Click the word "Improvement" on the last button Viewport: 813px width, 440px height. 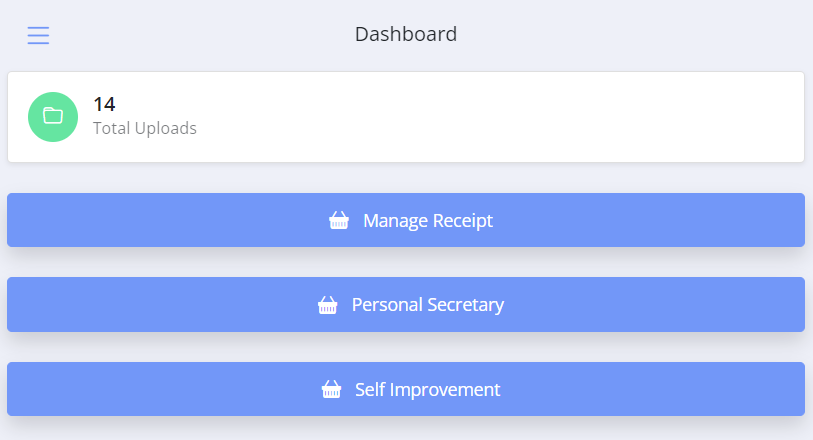pyautogui.click(x=444, y=390)
